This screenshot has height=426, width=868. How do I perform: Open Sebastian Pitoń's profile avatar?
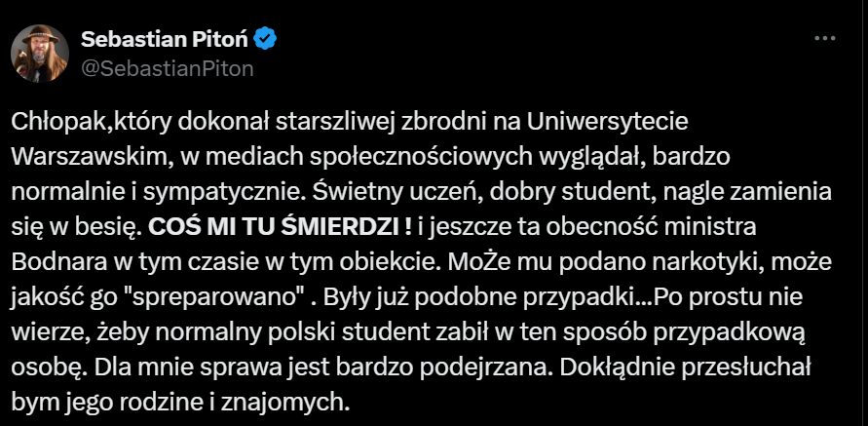coord(40,54)
